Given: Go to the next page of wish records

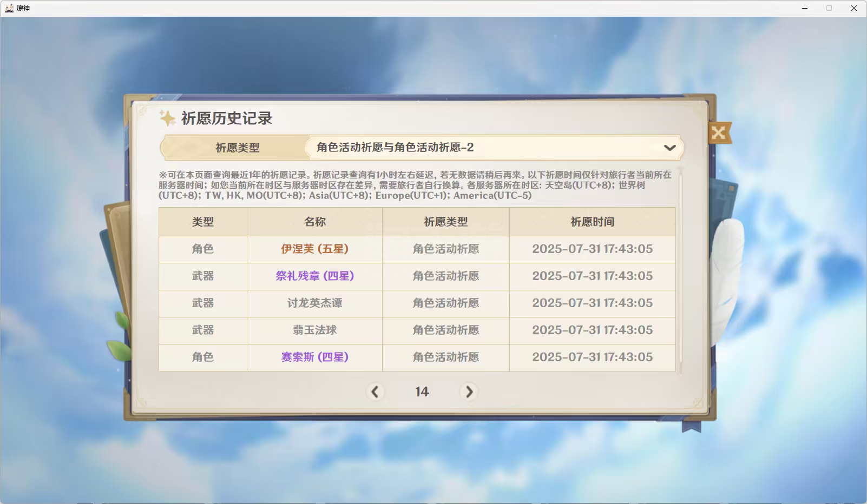Looking at the screenshot, I should coord(469,392).
